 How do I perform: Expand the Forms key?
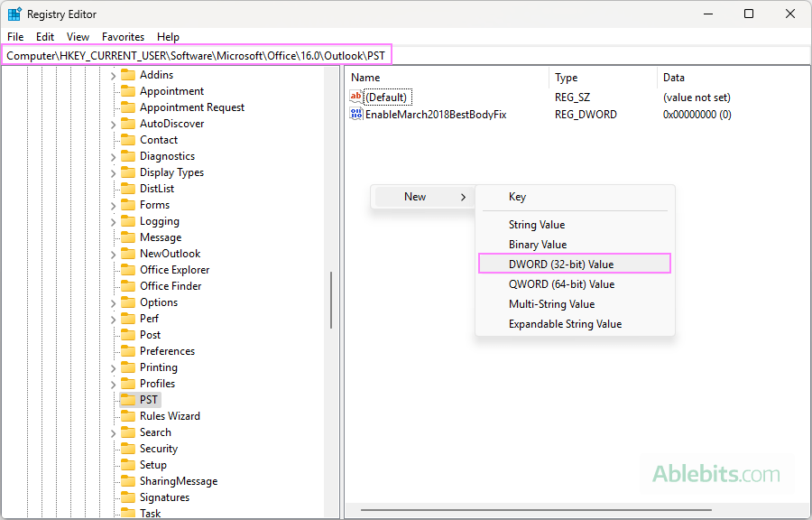[113, 206]
